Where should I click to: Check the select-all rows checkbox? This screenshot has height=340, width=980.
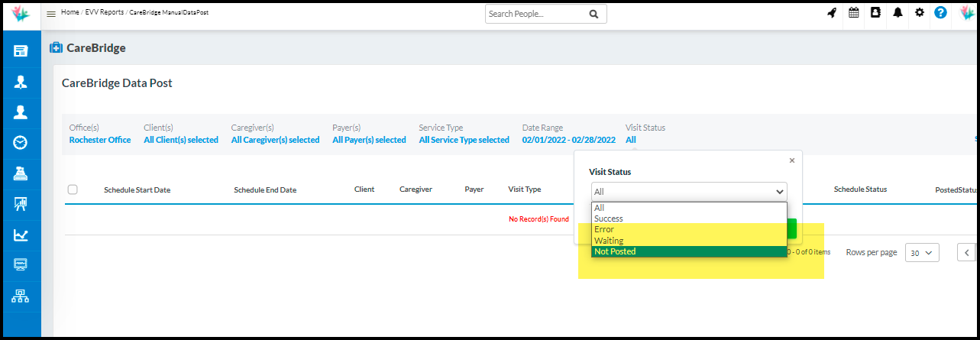tap(73, 189)
